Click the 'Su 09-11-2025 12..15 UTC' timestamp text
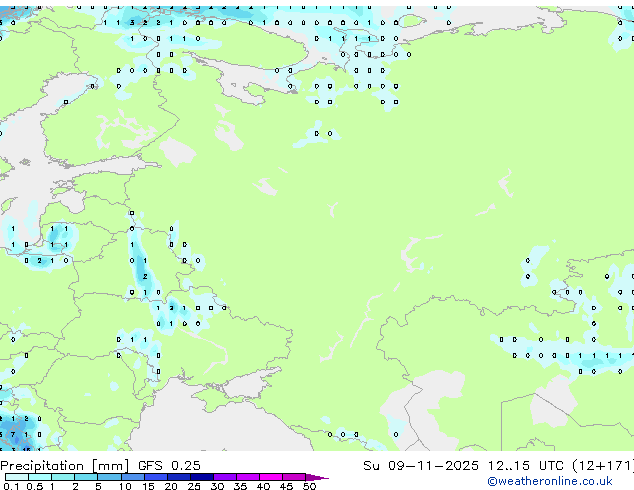 (463, 466)
